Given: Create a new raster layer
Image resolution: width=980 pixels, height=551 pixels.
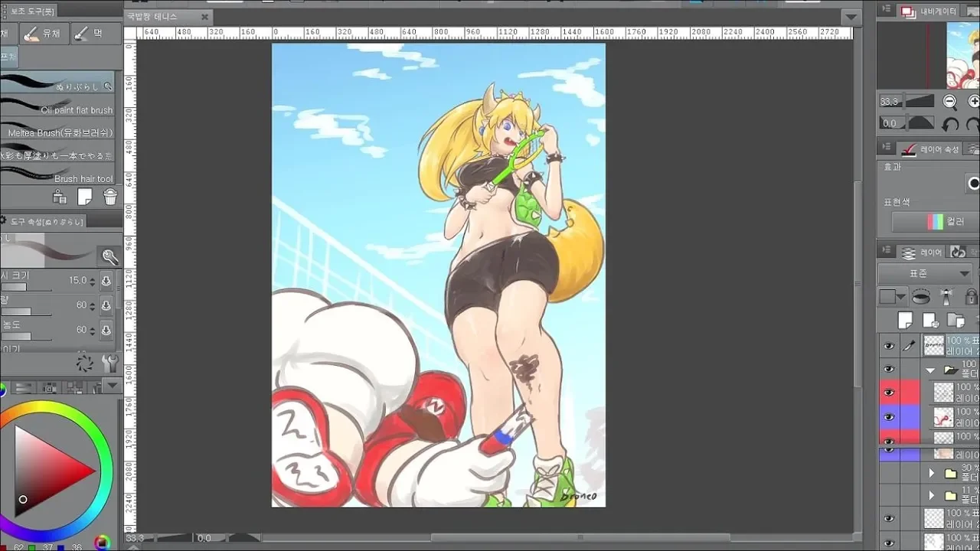Looking at the screenshot, I should 906,321.
